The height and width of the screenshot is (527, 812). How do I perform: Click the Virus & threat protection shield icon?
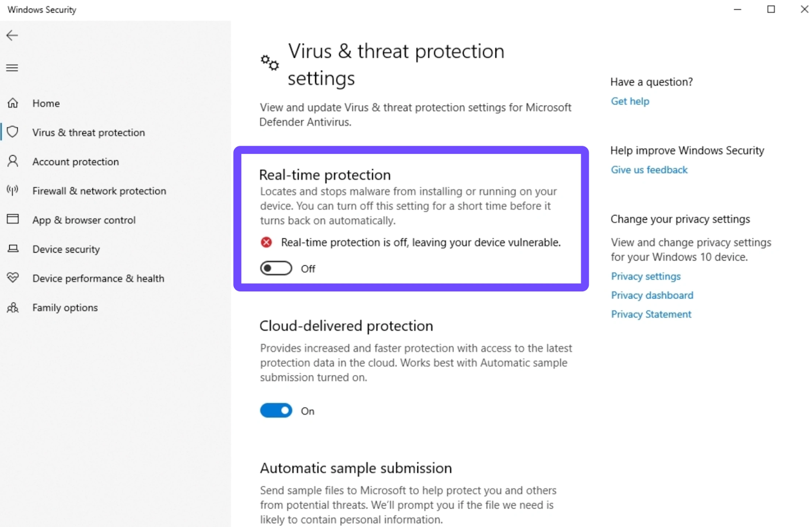click(13, 132)
